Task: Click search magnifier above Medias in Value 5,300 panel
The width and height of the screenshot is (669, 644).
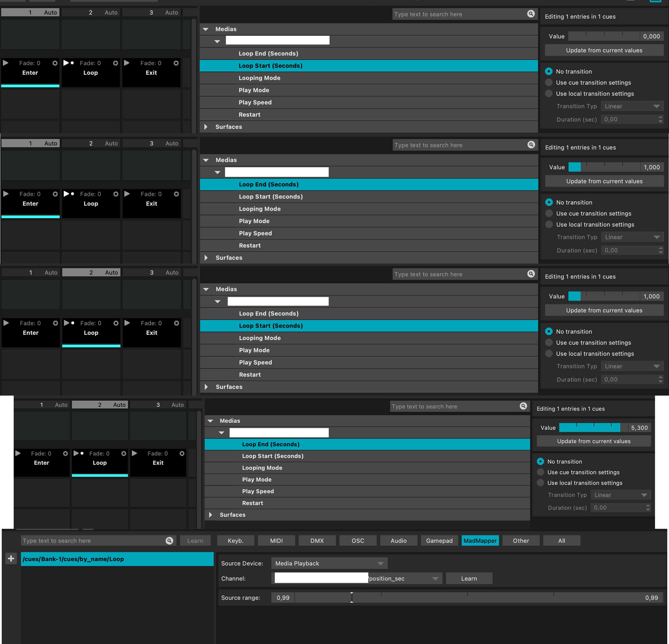Action: click(523, 406)
